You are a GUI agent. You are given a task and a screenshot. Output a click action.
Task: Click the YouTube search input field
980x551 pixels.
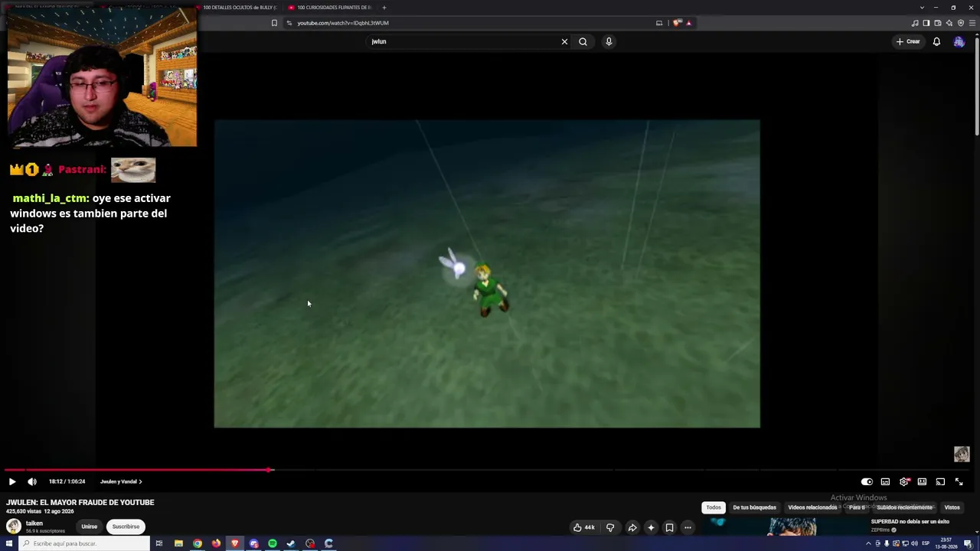point(463,41)
